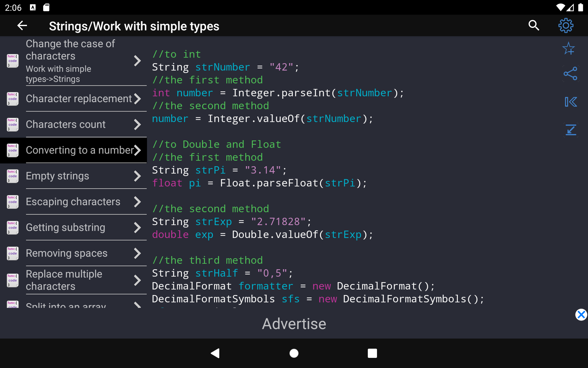This screenshot has width=588, height=368.
Task: Click the comment //to Double and Float
Action: pyautogui.click(x=217, y=144)
